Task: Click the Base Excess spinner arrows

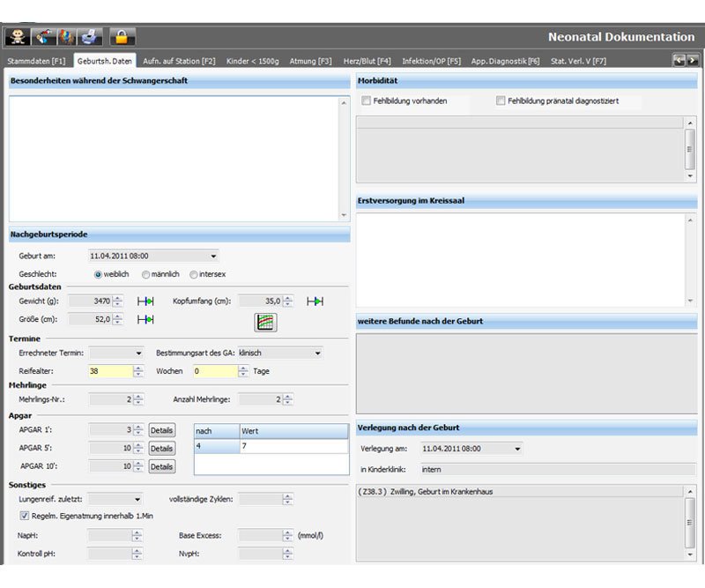Action: (288, 535)
